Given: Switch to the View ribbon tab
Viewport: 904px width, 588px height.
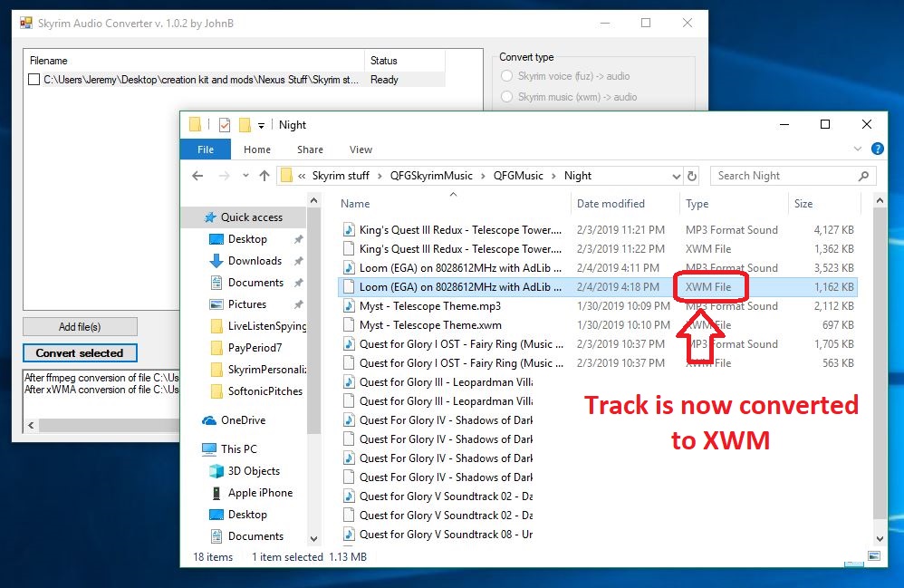Looking at the screenshot, I should [x=361, y=149].
